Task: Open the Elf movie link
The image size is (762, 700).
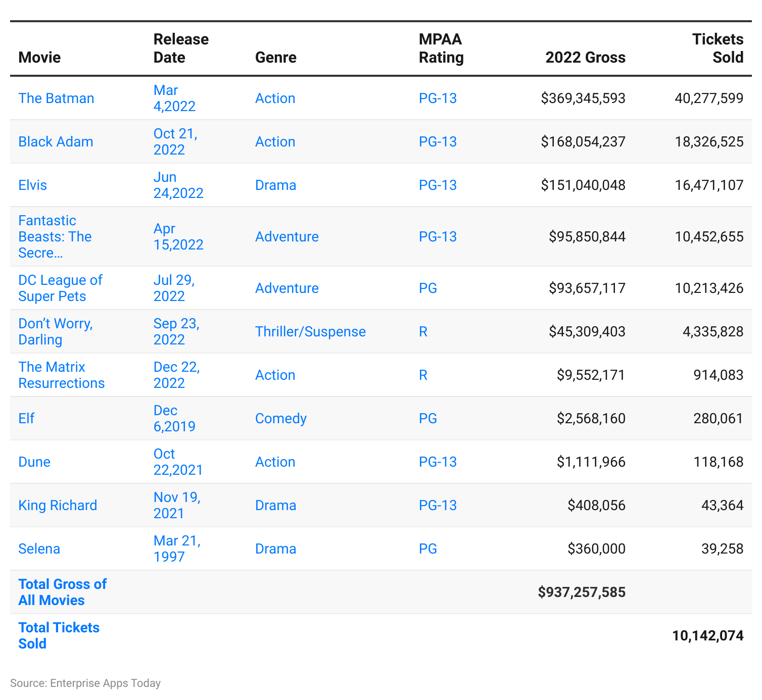Action: click(x=26, y=418)
